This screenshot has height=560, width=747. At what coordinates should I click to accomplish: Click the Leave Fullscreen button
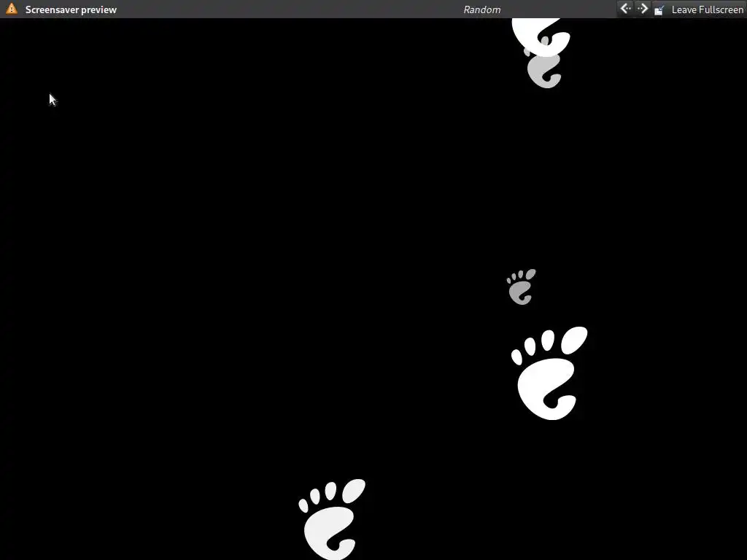coord(699,9)
